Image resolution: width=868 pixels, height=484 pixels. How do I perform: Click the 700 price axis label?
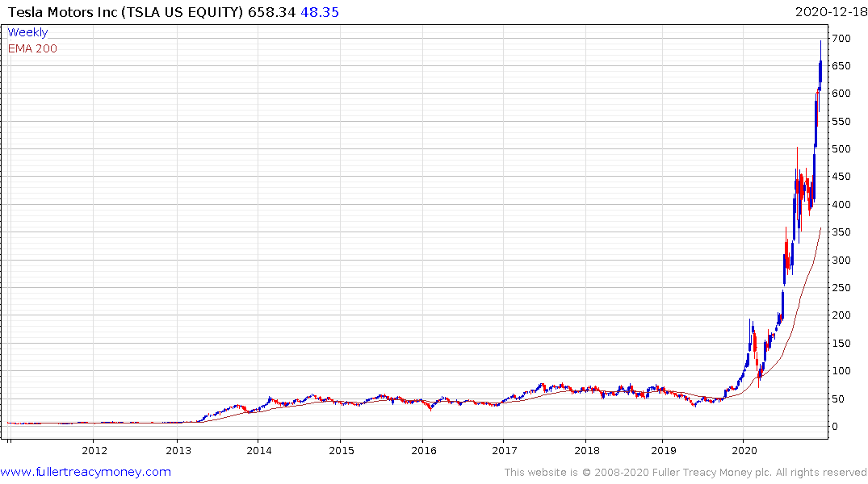click(841, 38)
